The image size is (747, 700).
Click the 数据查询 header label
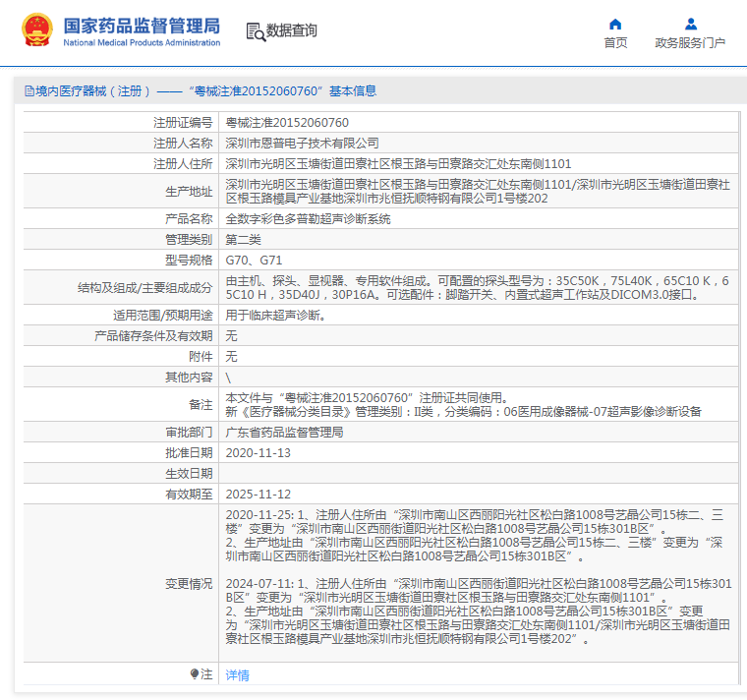coord(292,31)
